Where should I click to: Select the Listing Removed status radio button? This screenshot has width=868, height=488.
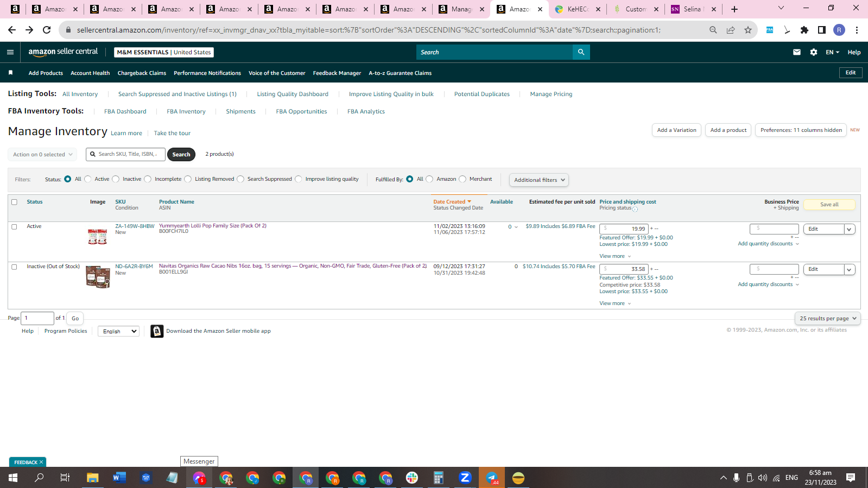[188, 179]
